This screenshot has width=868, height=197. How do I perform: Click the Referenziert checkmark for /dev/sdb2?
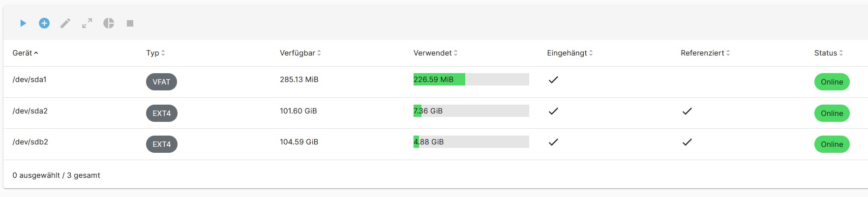pos(687,142)
